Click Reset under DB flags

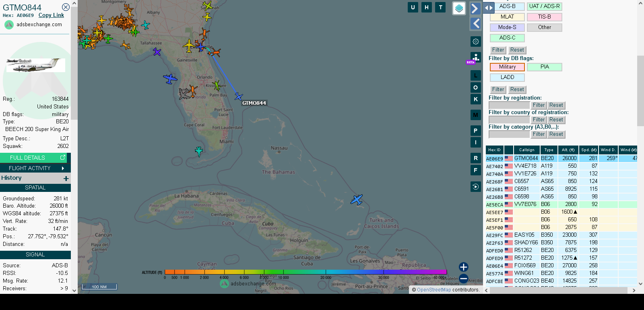(x=517, y=89)
